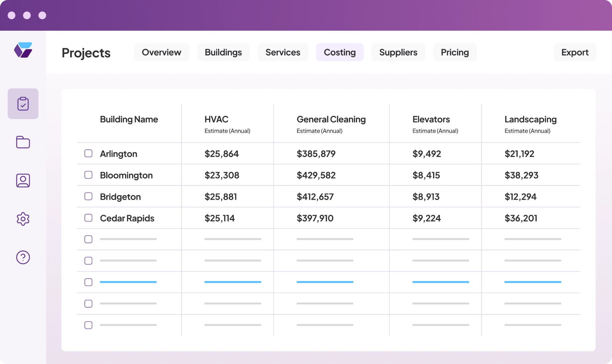Select the Costing tab
Viewport: 612px width, 364px height.
tap(339, 52)
